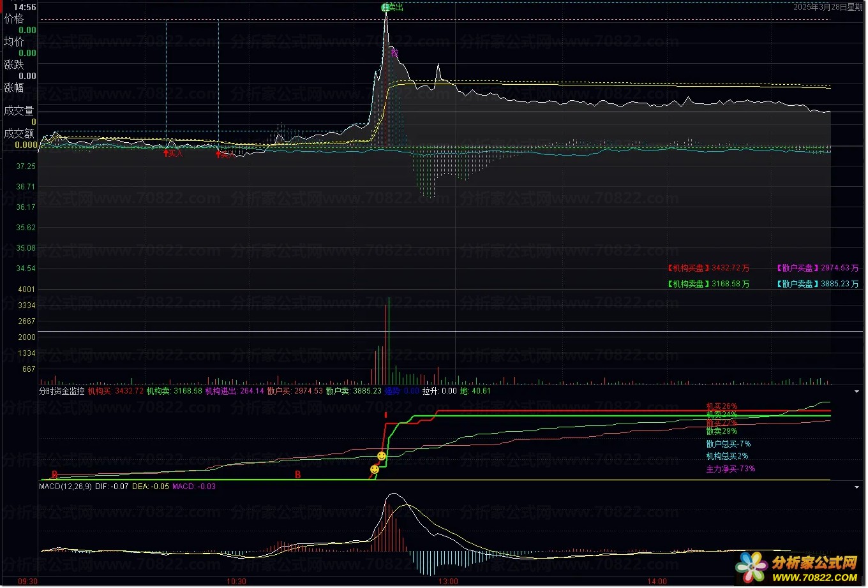Click the 【散户卖盘】 legend label

point(798,284)
